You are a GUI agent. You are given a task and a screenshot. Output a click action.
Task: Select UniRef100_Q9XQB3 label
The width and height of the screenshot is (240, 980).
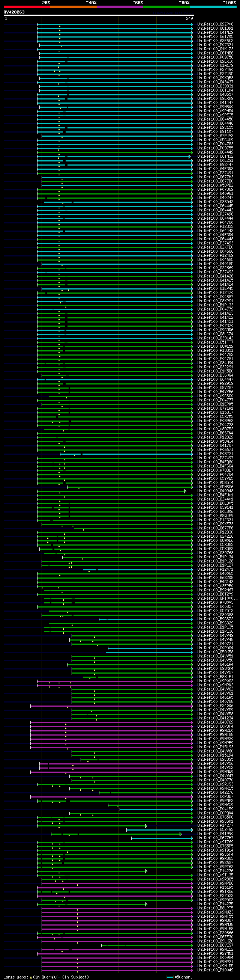215,78
